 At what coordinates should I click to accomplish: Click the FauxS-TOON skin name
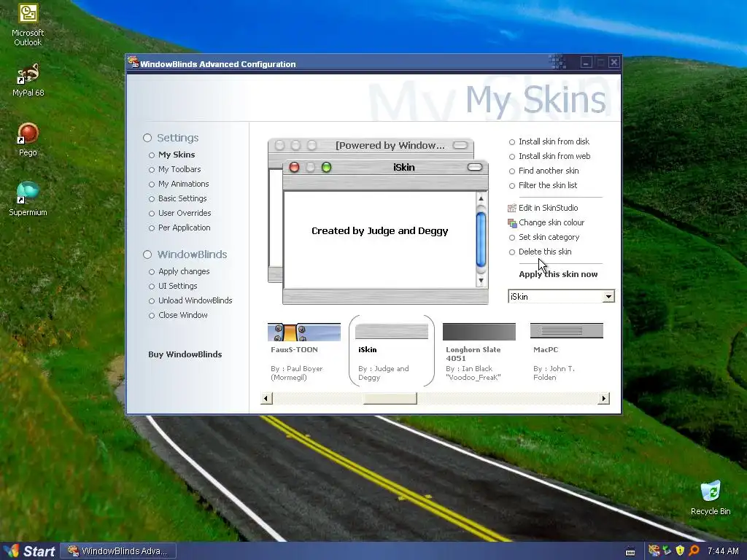tap(294, 349)
